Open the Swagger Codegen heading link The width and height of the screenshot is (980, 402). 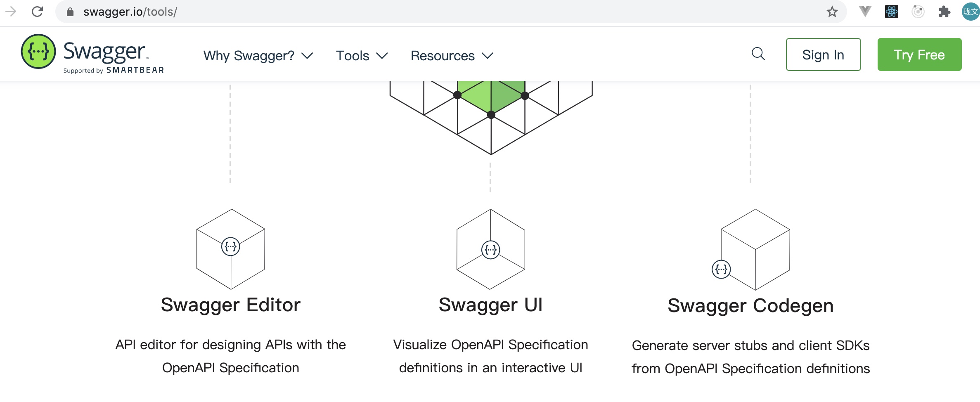click(750, 306)
